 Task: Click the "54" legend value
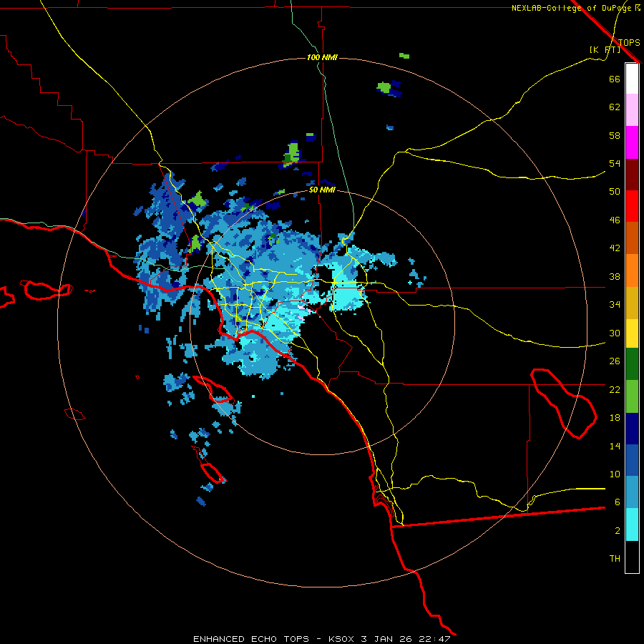coord(615,163)
